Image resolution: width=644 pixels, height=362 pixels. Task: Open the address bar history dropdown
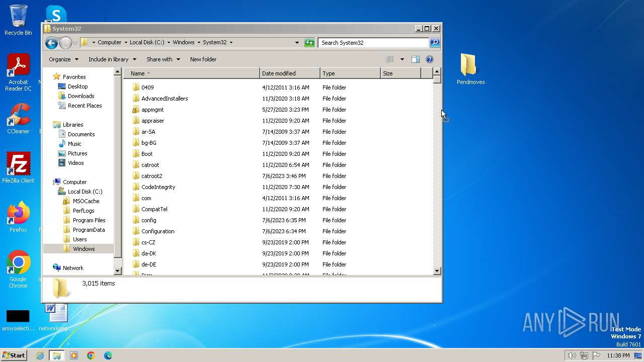pos(297,43)
